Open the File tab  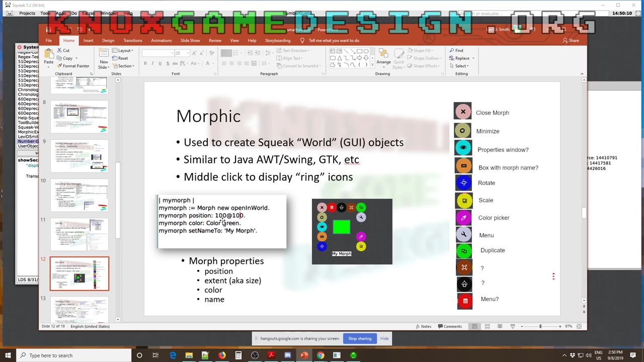[x=48, y=40]
